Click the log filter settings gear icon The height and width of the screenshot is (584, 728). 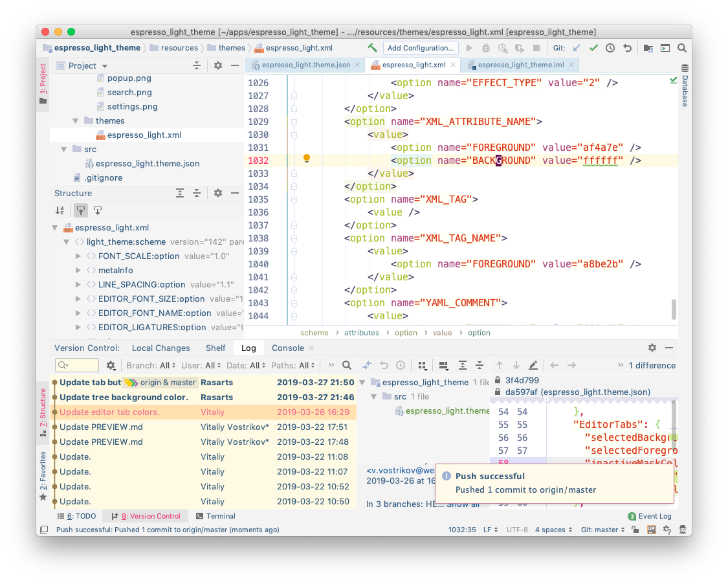111,365
